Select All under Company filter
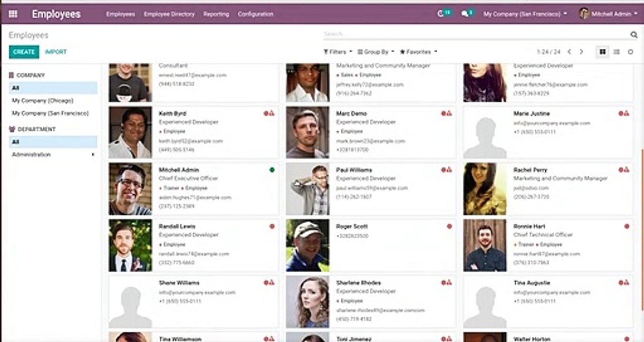 pyautogui.click(x=53, y=88)
